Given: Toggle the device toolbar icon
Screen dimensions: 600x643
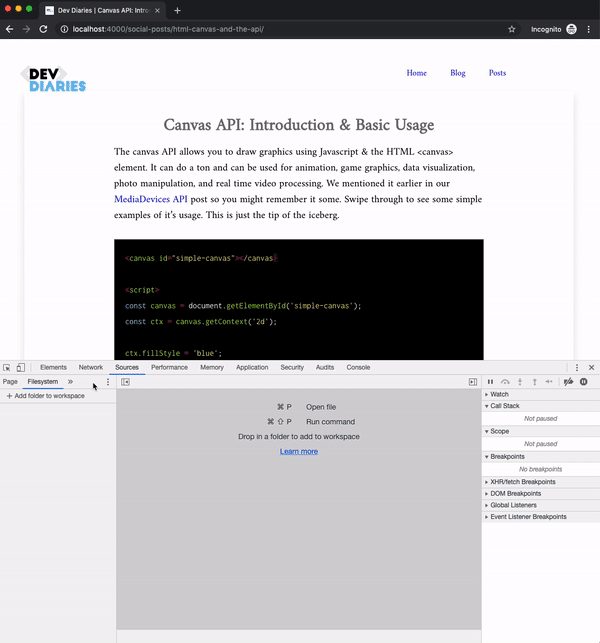Looking at the screenshot, I should click(21, 367).
